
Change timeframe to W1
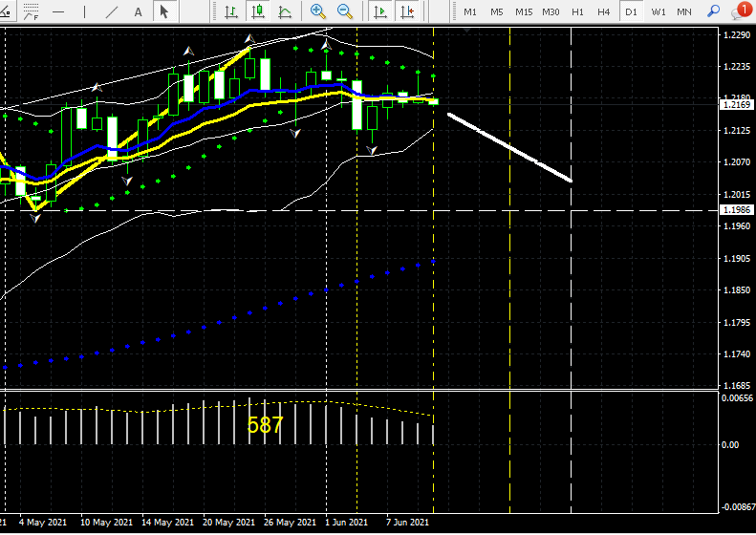coord(659,11)
